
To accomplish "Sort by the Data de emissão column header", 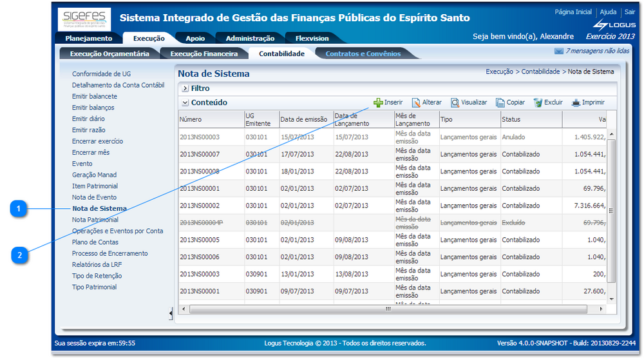I will 304,119.
